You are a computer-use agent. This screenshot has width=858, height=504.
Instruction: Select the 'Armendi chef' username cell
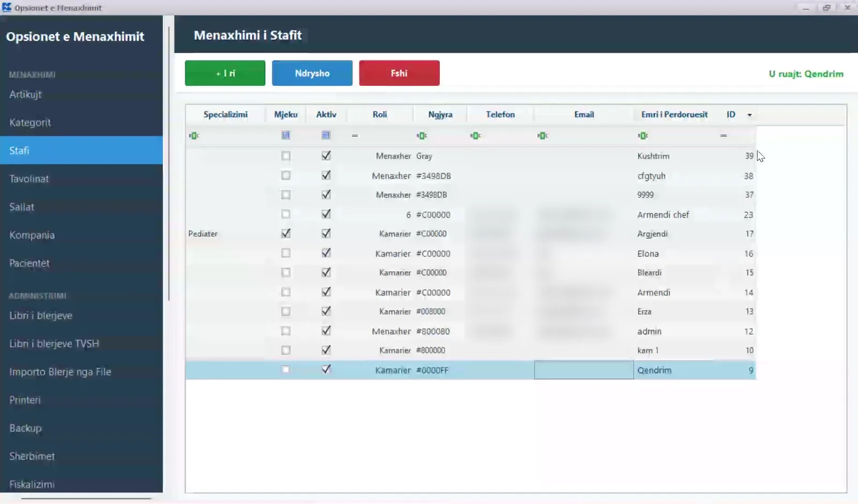point(663,214)
